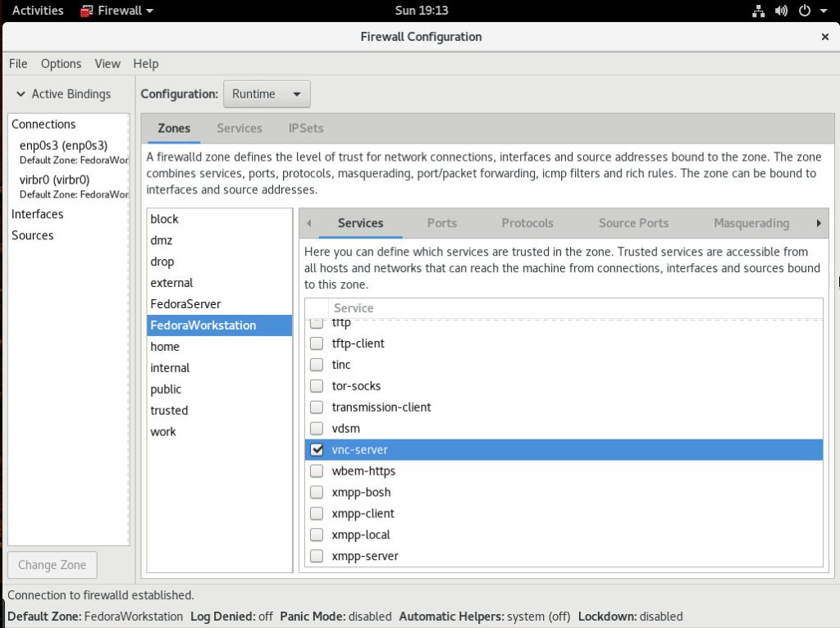Close the Firewall Configuration window
Screen dimensions: 840x628
point(824,37)
